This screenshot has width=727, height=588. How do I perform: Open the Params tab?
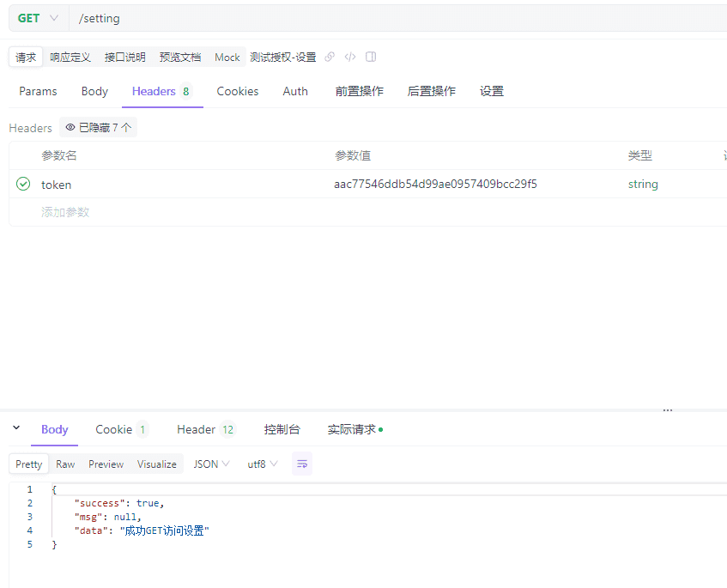(x=38, y=91)
